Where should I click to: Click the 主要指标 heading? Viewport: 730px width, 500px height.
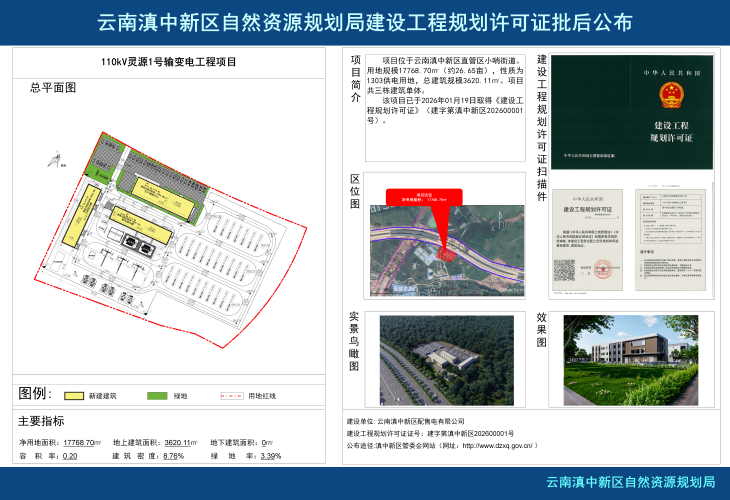click(x=41, y=421)
